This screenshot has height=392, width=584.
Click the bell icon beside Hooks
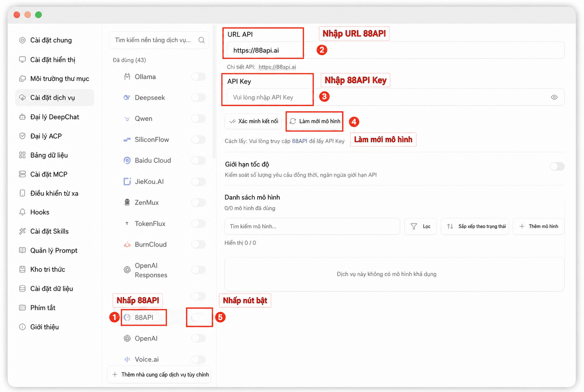pos(23,212)
